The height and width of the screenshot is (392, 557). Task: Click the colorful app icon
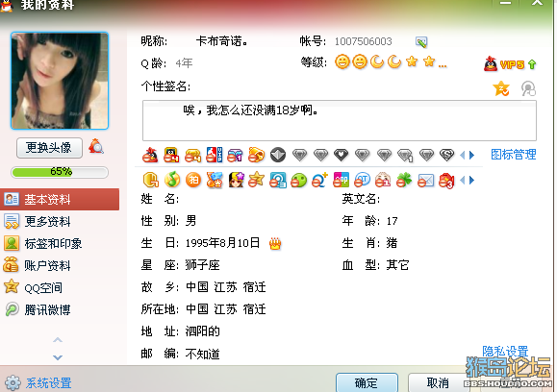tap(341, 181)
